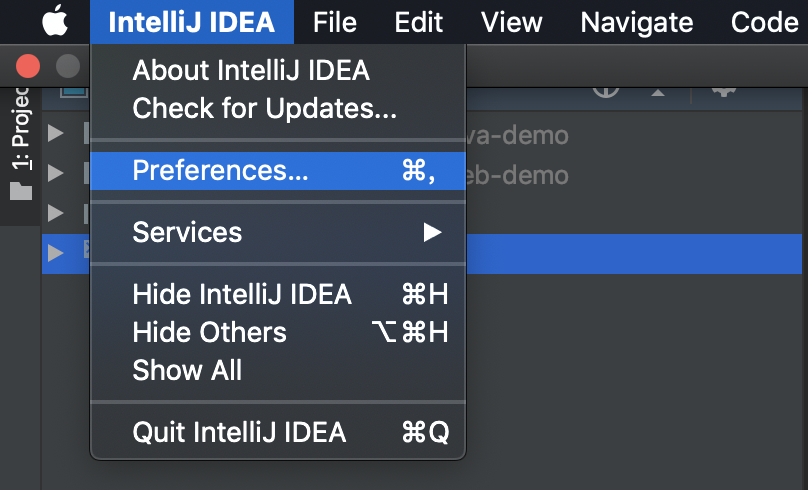Expand the java-demo tree node arrow
Screen dimensions: 808x490
[x=56, y=134]
